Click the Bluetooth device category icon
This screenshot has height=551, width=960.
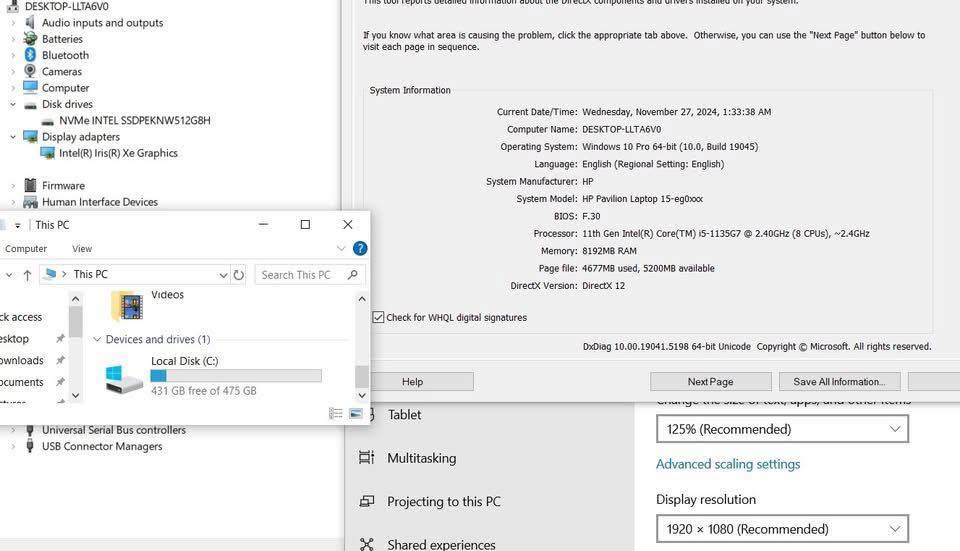coord(30,55)
